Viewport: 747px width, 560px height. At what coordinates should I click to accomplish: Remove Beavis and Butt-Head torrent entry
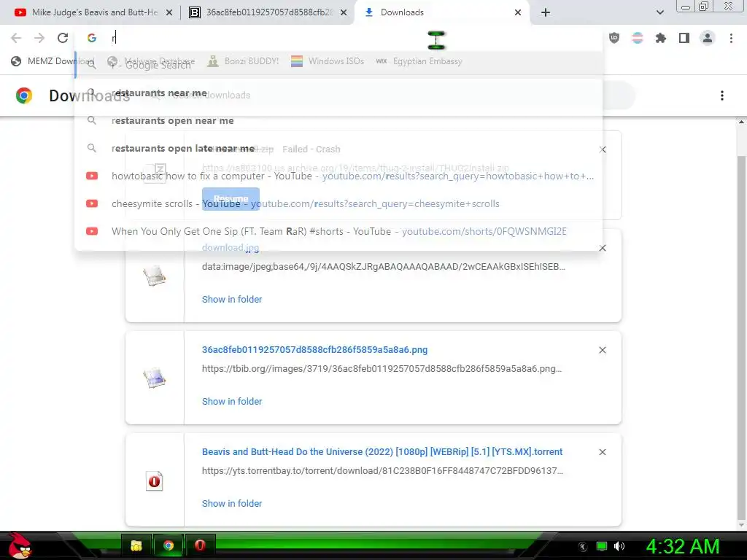603,452
